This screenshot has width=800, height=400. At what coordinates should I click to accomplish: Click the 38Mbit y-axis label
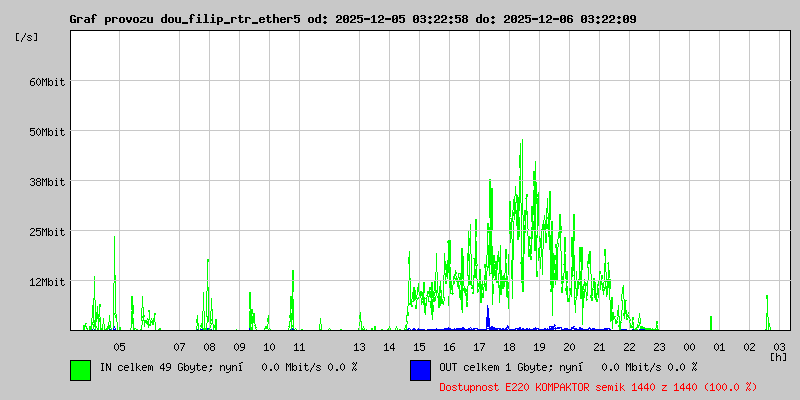[x=46, y=182]
